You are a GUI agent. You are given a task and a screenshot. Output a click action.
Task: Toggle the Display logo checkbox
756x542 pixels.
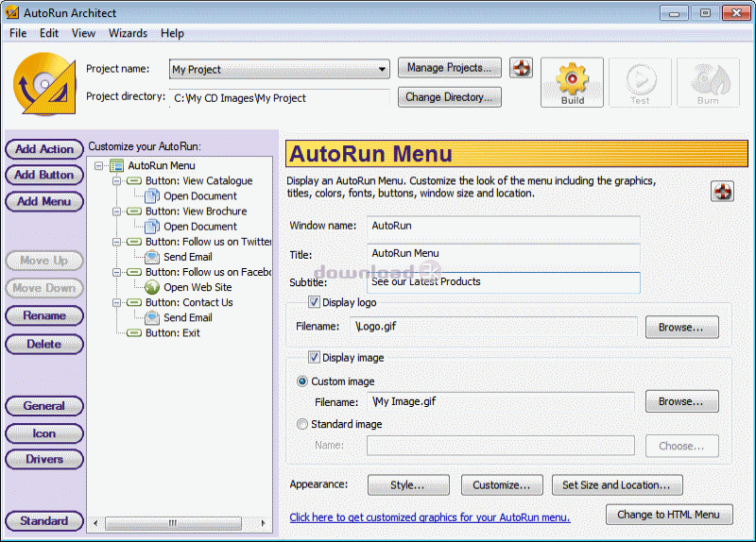click(x=314, y=302)
